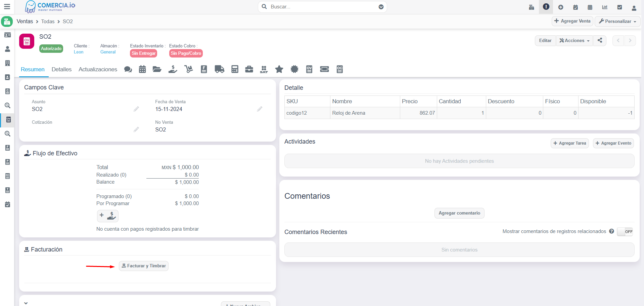
Task: Open the hamburger main menu
Action: (7, 7)
